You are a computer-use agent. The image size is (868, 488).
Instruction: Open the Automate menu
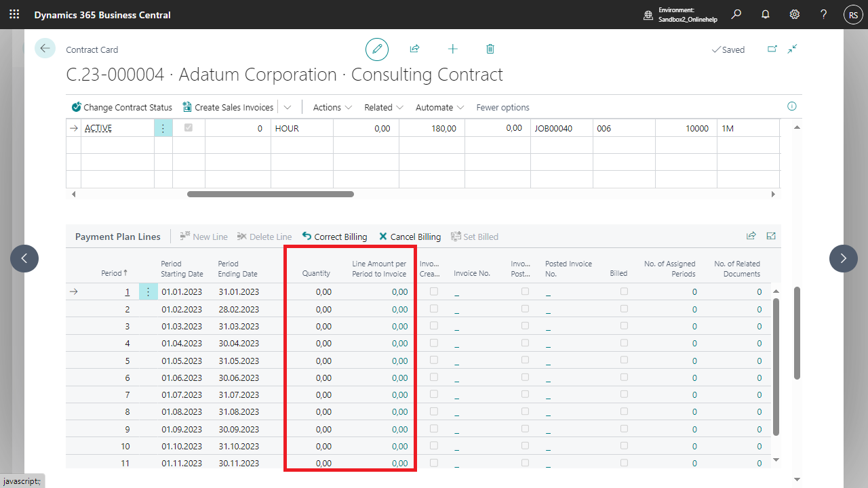[439, 107]
